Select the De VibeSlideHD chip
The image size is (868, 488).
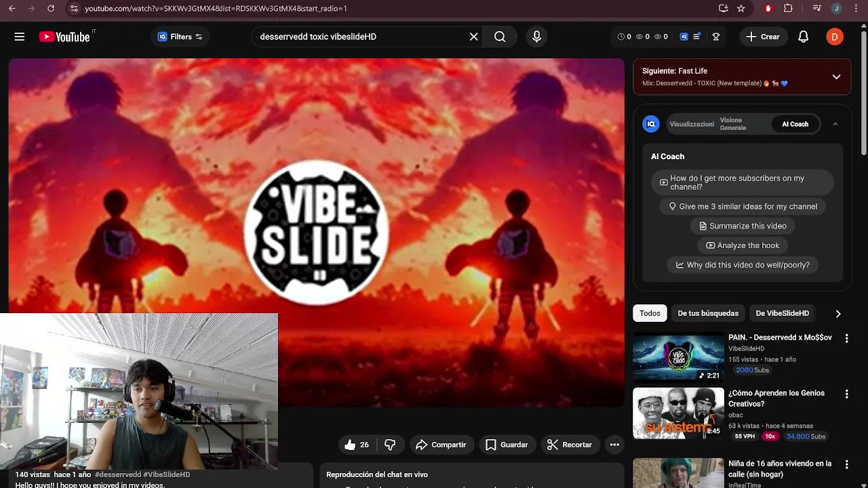click(x=782, y=313)
